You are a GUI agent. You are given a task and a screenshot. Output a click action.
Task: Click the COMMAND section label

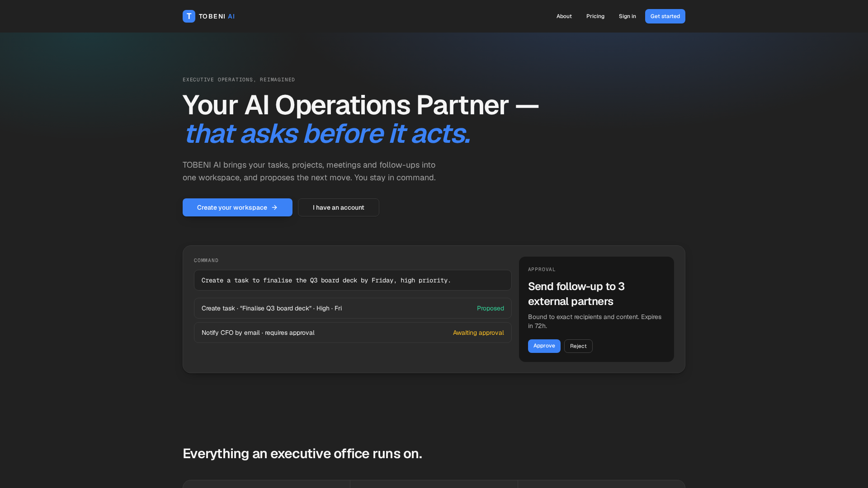(x=206, y=260)
